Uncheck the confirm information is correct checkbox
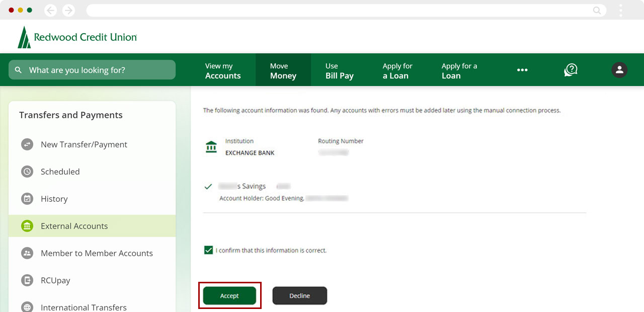This screenshot has width=644, height=312. pyautogui.click(x=208, y=250)
